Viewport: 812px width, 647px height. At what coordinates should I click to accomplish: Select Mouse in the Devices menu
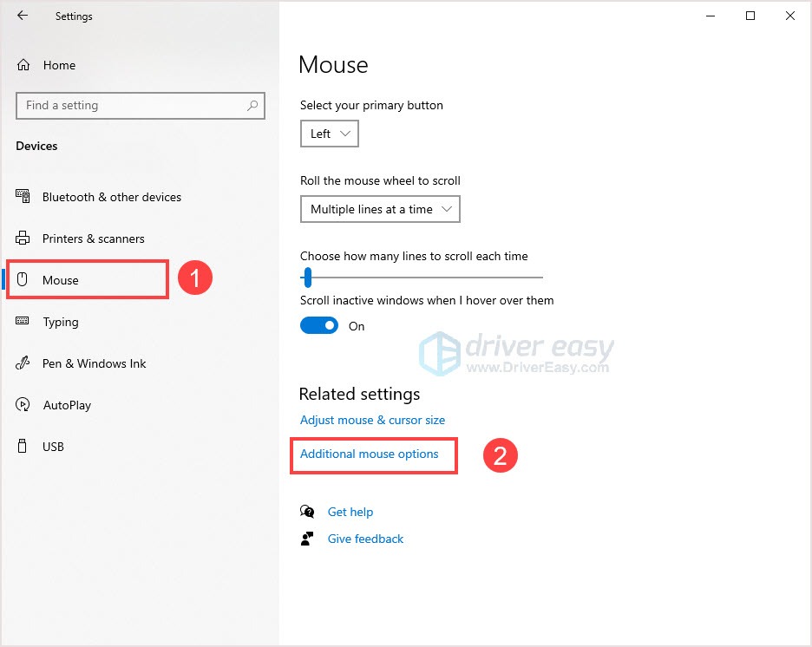click(x=61, y=280)
